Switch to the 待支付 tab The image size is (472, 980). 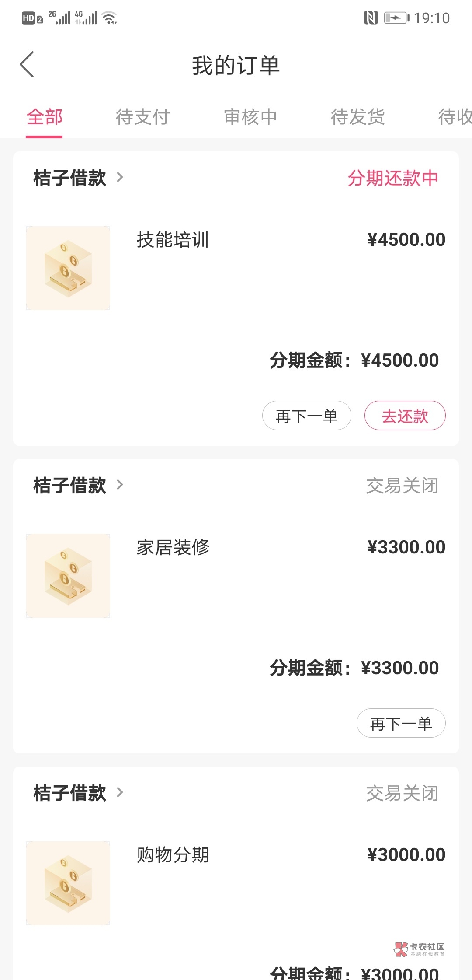coord(142,117)
